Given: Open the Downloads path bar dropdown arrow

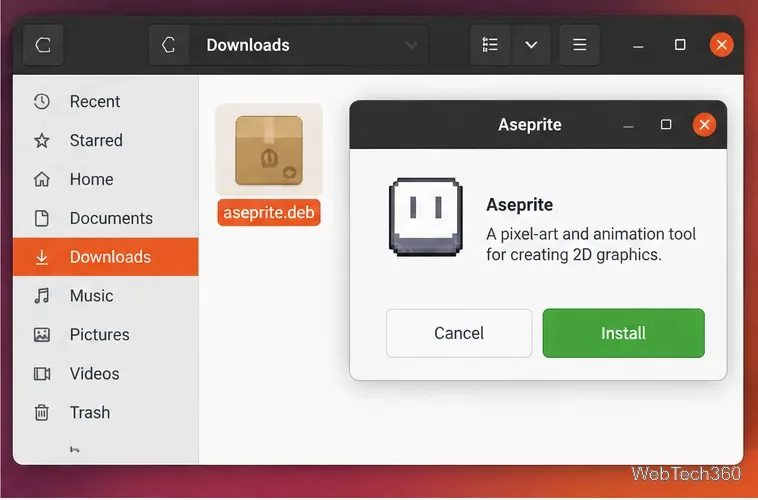Looking at the screenshot, I should pos(411,45).
